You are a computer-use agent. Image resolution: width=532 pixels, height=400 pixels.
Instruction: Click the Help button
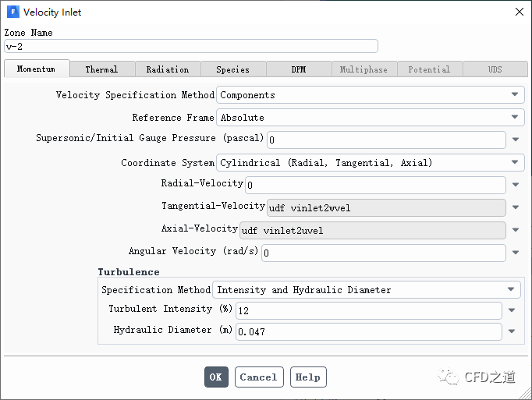click(308, 377)
